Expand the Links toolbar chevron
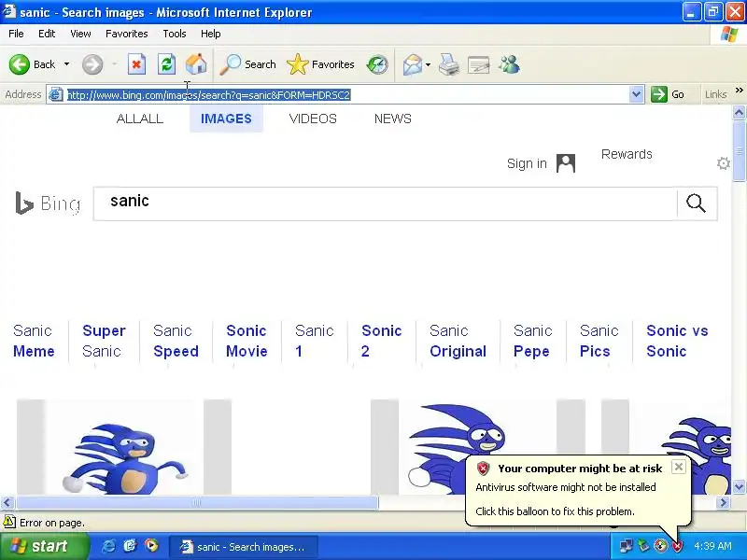Image resolution: width=747 pixels, height=560 pixels. point(739,90)
